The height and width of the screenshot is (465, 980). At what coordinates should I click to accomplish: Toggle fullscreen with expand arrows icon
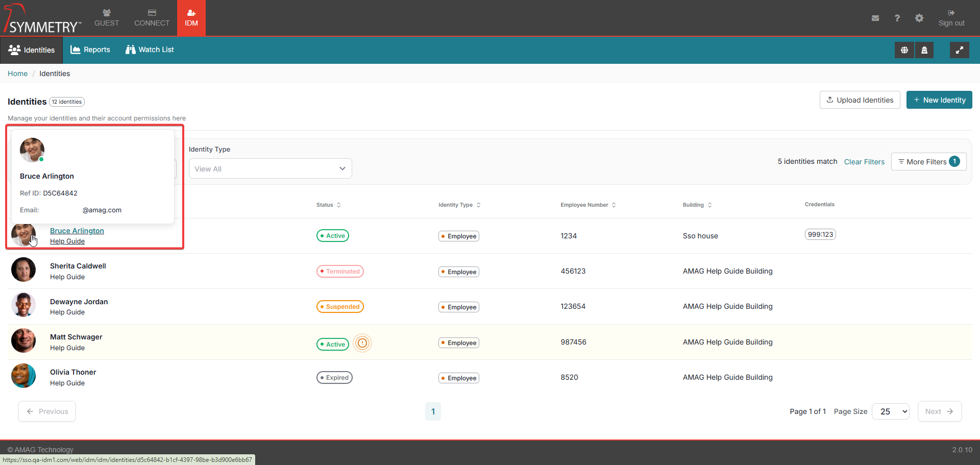tap(959, 50)
